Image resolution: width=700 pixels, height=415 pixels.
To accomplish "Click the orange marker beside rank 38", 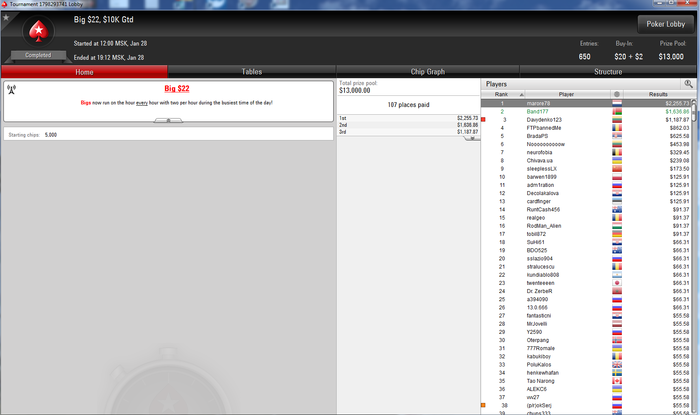I will [483, 405].
